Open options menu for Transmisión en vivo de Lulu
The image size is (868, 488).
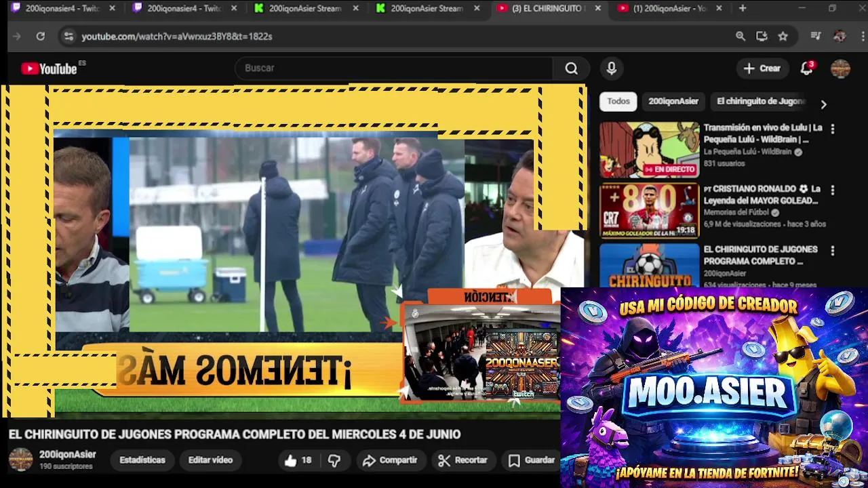[833, 129]
